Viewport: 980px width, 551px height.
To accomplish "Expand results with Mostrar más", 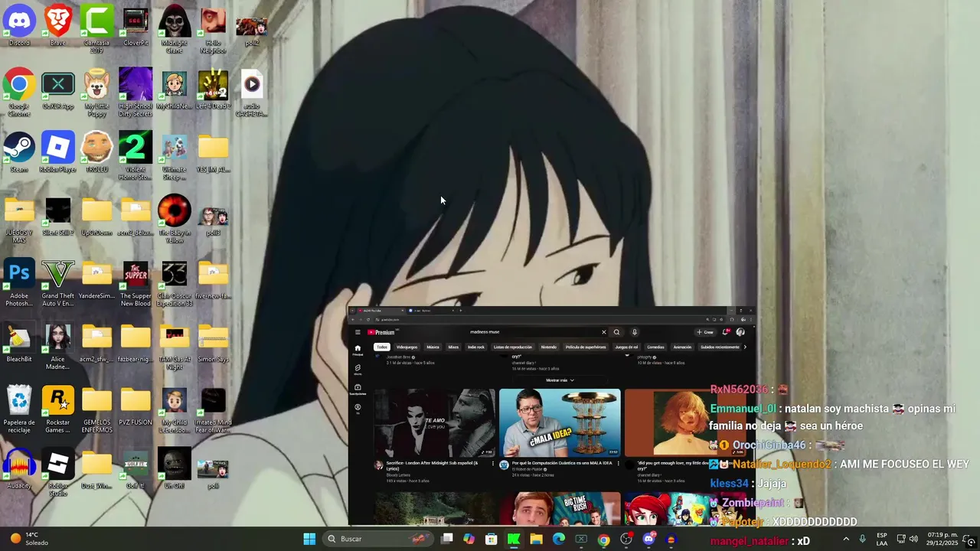I will pyautogui.click(x=560, y=380).
